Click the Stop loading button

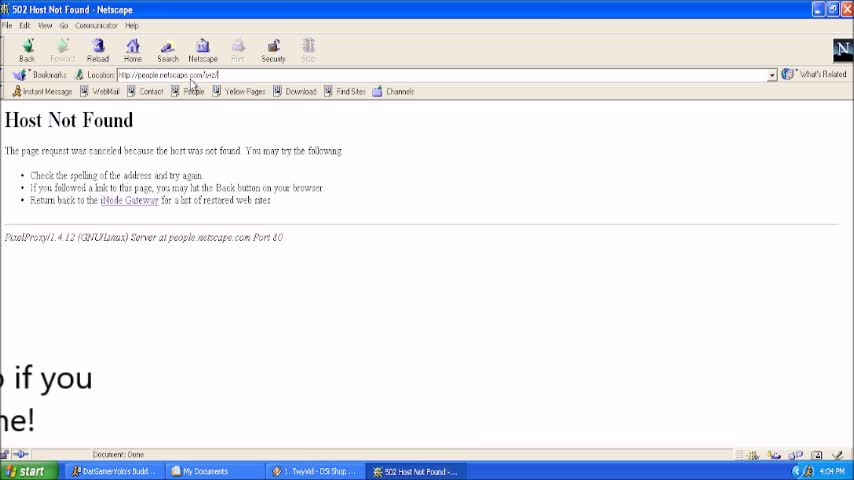(308, 51)
